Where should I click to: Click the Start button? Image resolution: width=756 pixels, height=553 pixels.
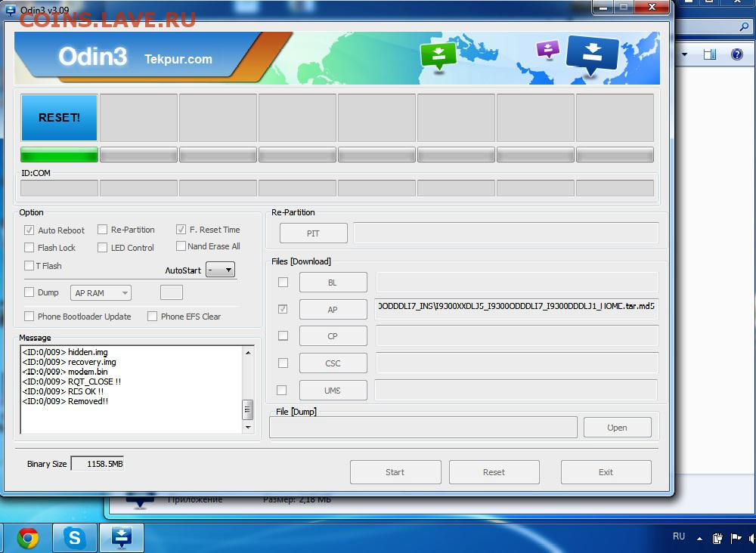click(x=395, y=472)
